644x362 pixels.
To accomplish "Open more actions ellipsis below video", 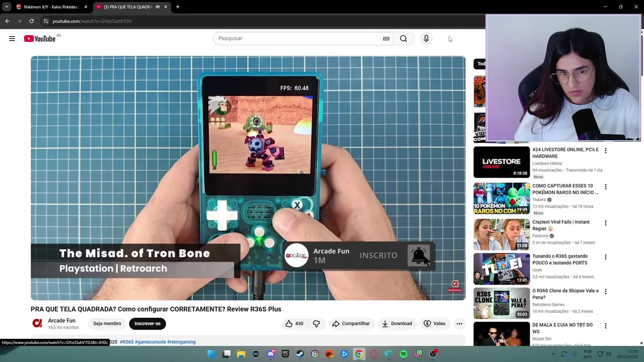I will [x=459, y=324].
